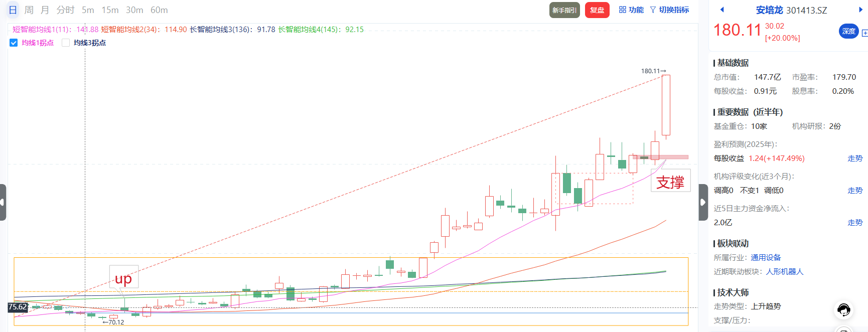Open the 人形机器人 sector link
This screenshot has height=332, width=868.
click(x=784, y=271)
